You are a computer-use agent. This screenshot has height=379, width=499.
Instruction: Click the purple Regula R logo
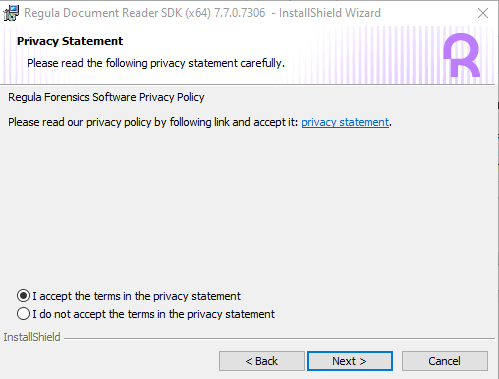coord(462,55)
